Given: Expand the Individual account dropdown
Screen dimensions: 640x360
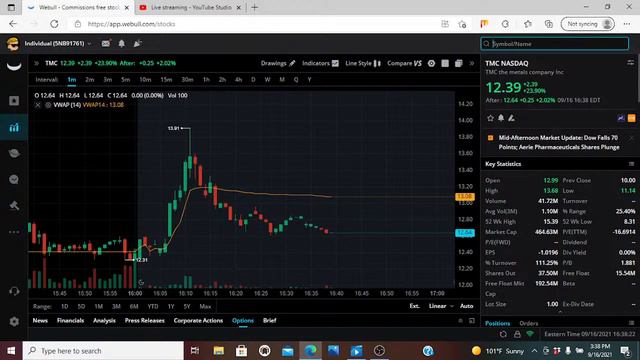Looking at the screenshot, I should (58, 43).
